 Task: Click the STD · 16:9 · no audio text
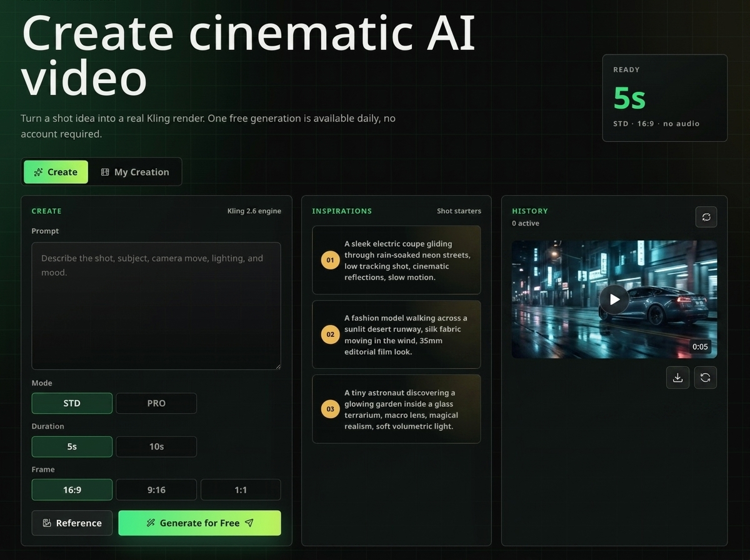point(656,124)
